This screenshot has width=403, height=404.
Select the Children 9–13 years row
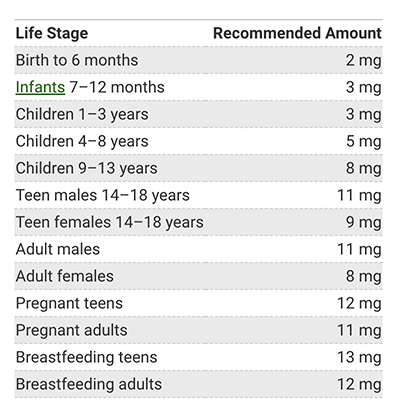(198, 168)
